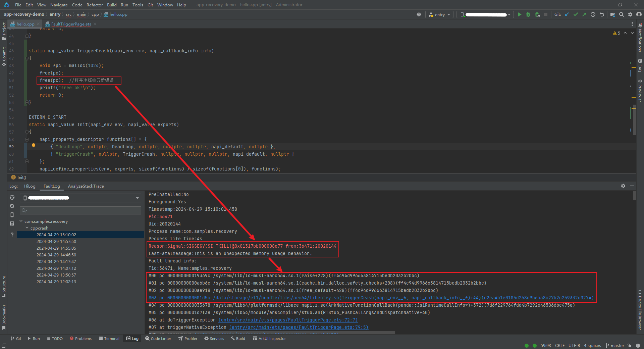
Task: Open the FaultLog device selector dropdown
Action: point(80,198)
